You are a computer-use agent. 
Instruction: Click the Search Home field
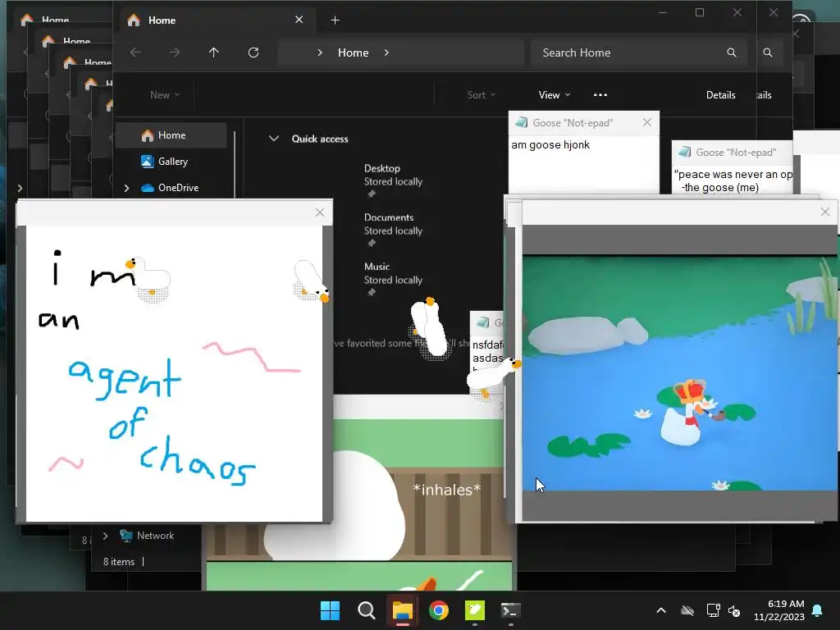[x=638, y=52]
